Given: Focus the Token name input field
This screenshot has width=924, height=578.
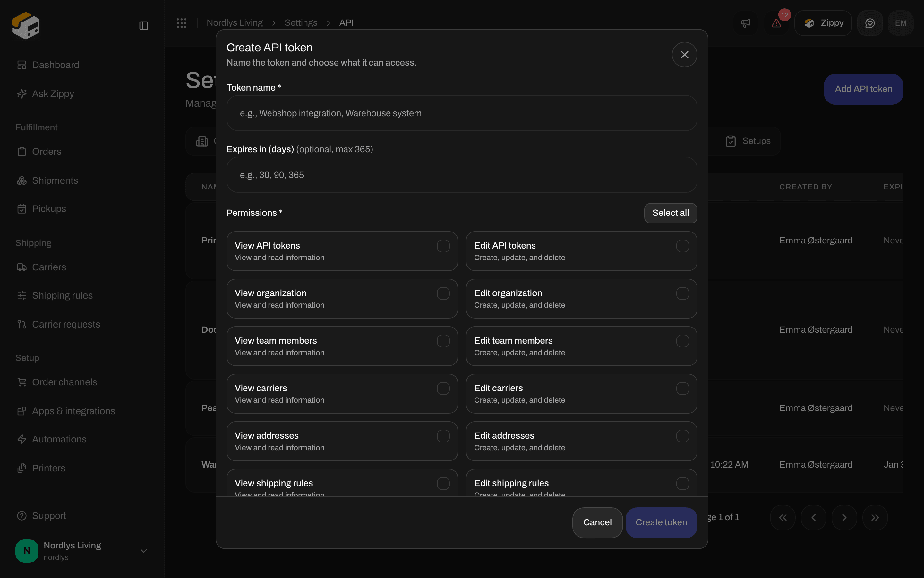Looking at the screenshot, I should click(462, 113).
